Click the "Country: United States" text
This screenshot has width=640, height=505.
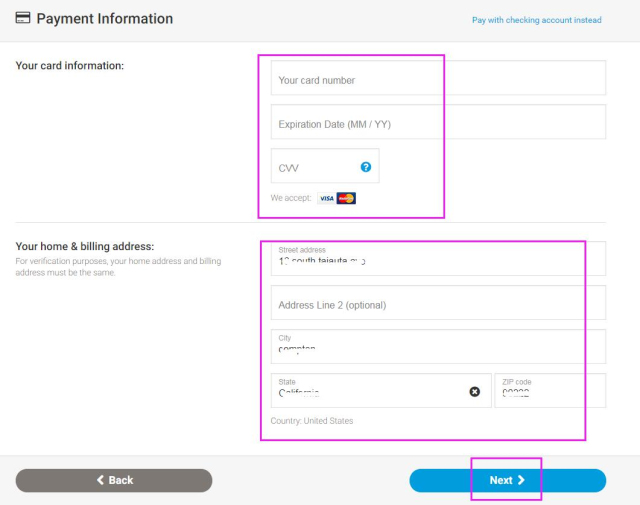pyautogui.click(x=312, y=421)
